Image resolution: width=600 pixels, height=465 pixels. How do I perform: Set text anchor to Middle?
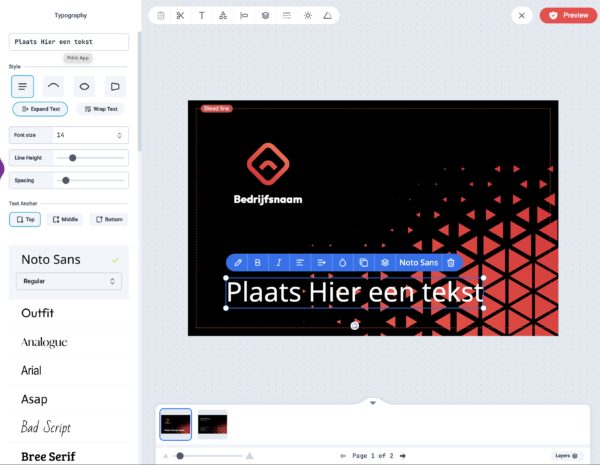(x=65, y=219)
